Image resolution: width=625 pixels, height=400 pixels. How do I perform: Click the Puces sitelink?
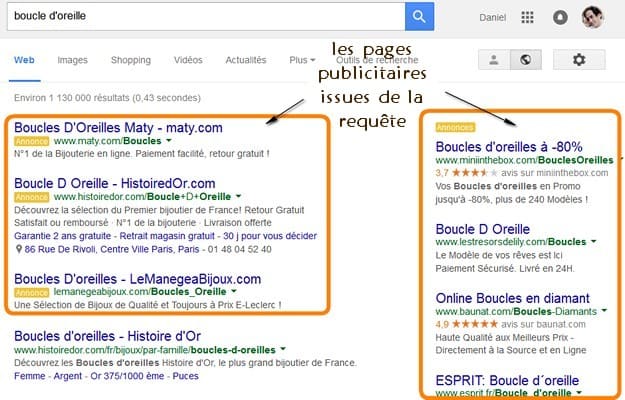coord(185,376)
